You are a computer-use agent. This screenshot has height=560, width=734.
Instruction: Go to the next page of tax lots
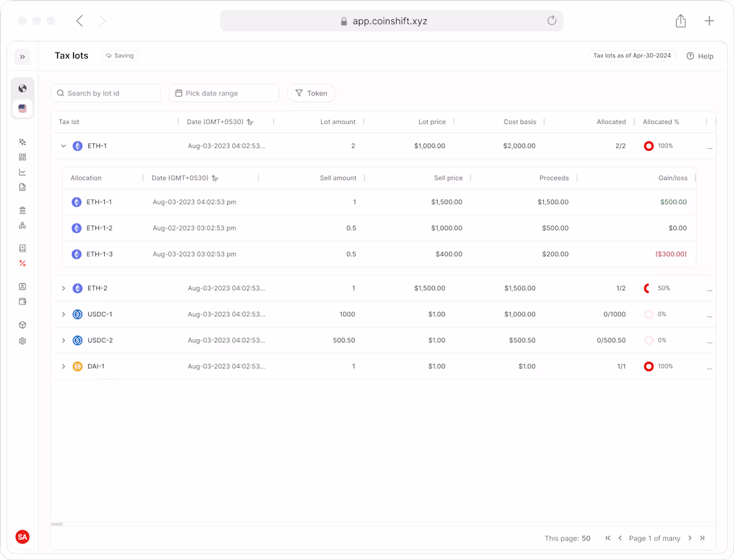690,538
